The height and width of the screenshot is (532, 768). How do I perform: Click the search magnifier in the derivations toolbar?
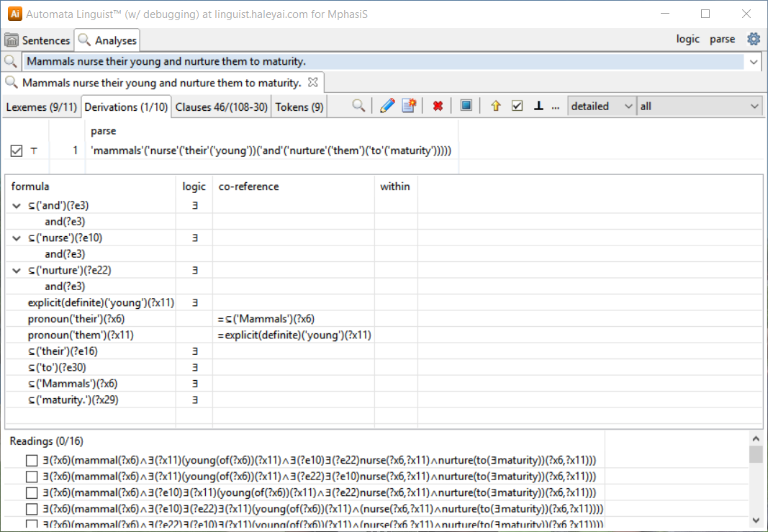pos(358,106)
